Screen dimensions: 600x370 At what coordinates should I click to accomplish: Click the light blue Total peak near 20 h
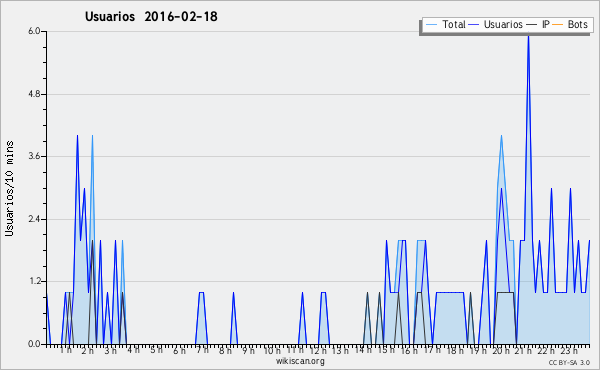coord(501,137)
